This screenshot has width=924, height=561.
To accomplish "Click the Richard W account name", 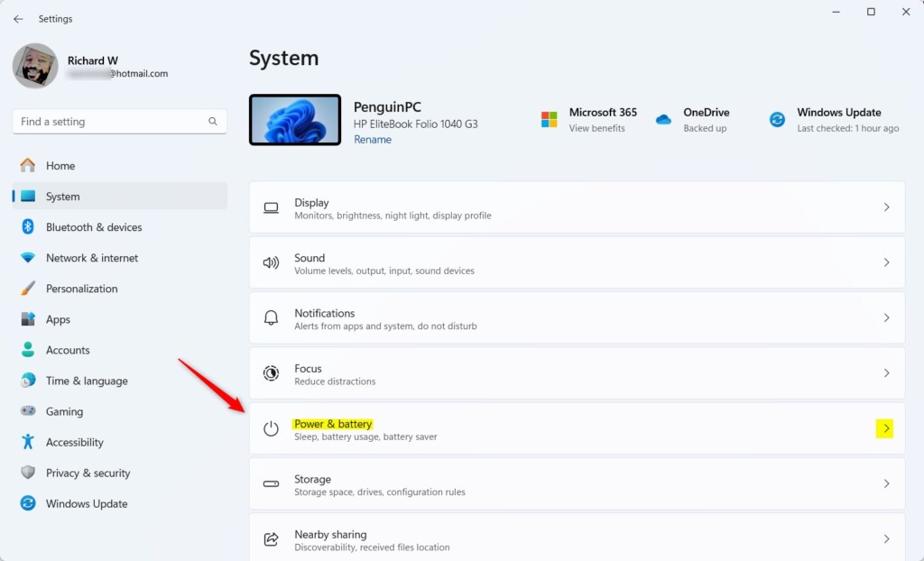I will point(93,60).
